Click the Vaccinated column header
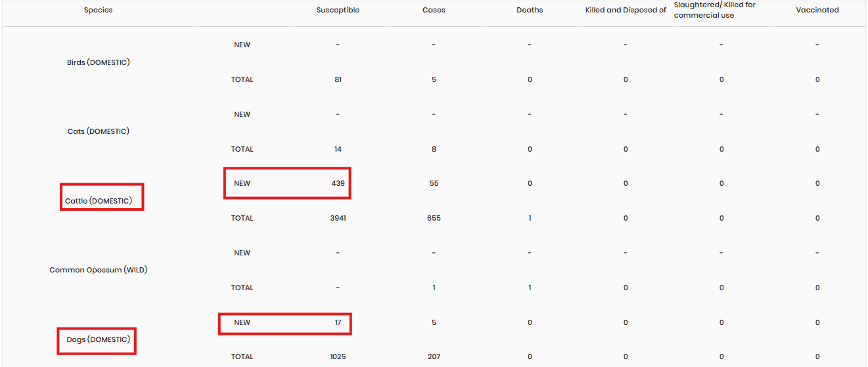This screenshot has height=367, width=868. (817, 10)
